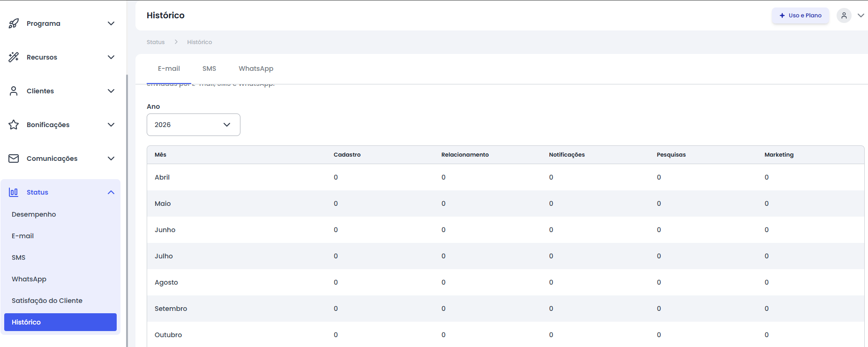
Task: Select the Junho row month cell
Action: [165, 230]
